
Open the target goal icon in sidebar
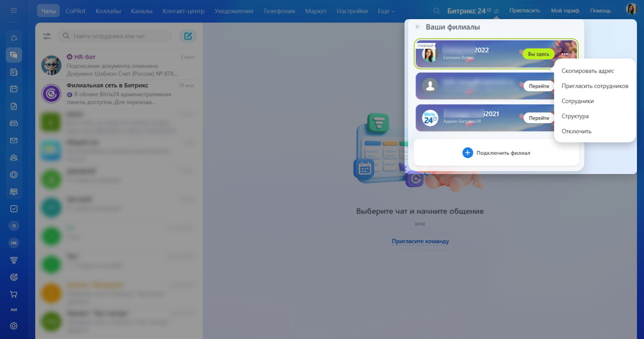click(14, 277)
